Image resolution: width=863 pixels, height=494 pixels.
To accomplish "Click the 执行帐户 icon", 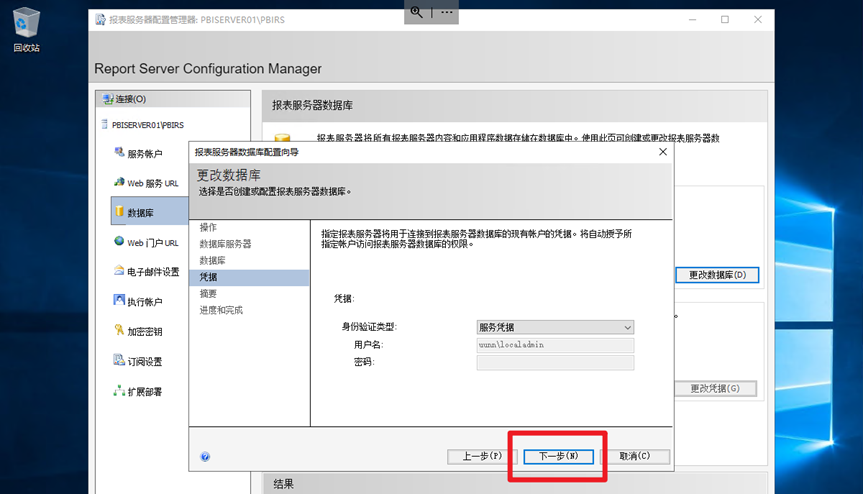I will tap(120, 301).
